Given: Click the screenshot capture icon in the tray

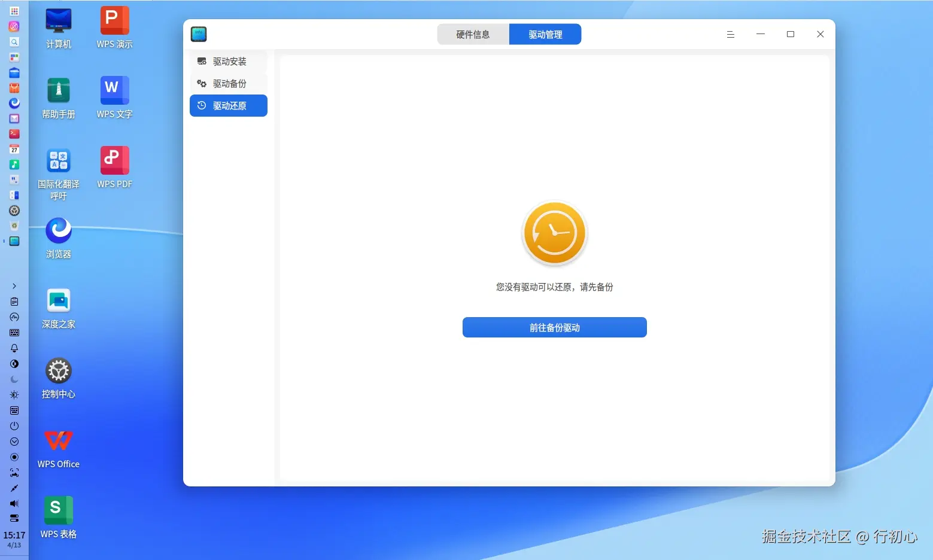Looking at the screenshot, I should (x=14, y=473).
